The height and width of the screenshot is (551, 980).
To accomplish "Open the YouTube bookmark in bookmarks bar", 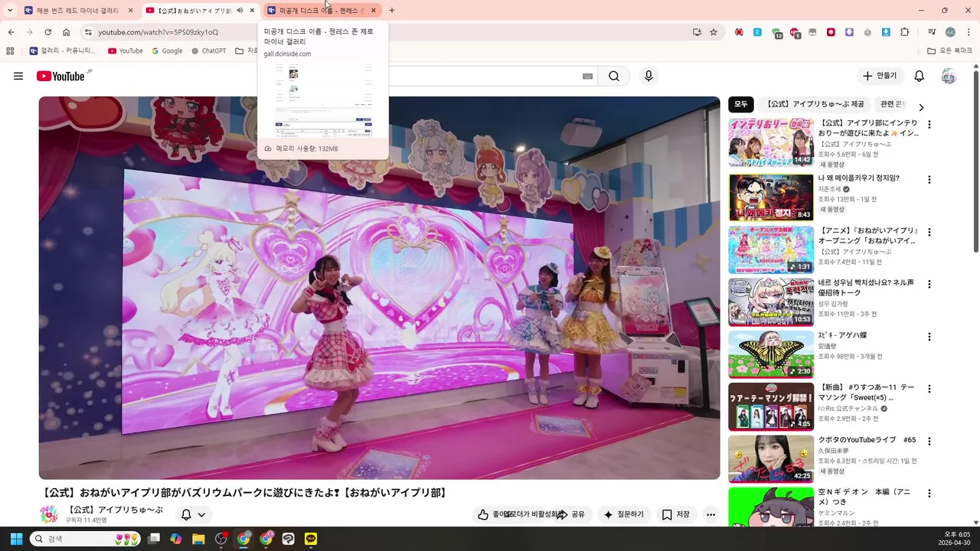I will 126,51.
